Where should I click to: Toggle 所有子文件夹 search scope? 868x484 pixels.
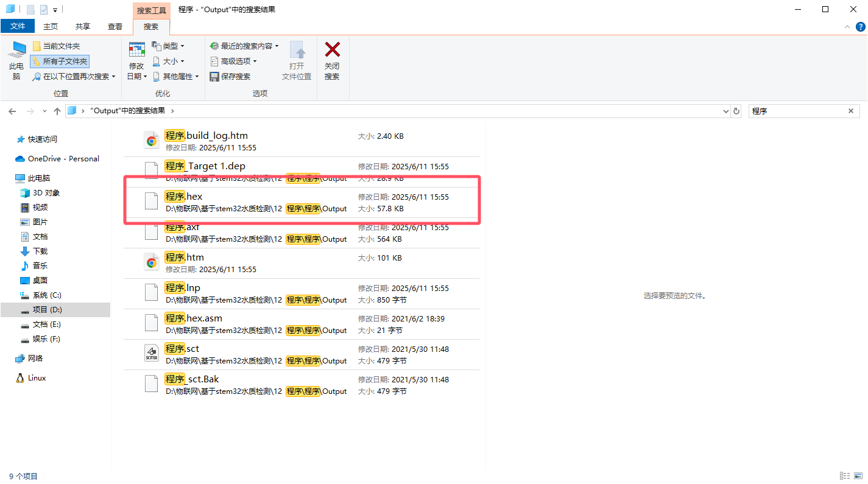tap(60, 61)
